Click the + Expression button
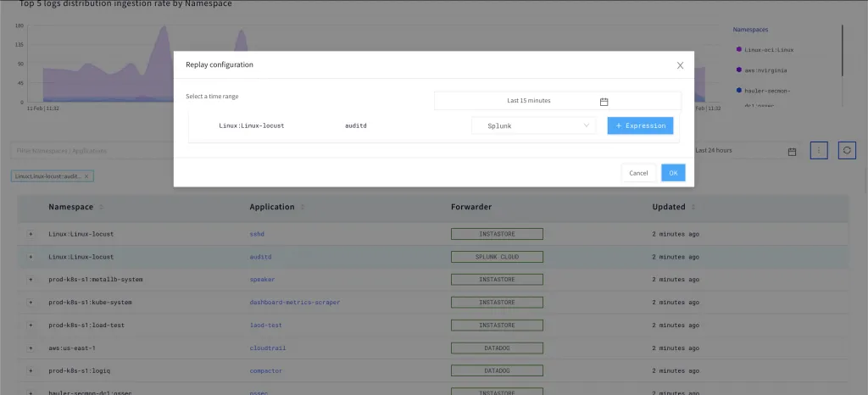Screen dimensions: 868x395 (640, 125)
